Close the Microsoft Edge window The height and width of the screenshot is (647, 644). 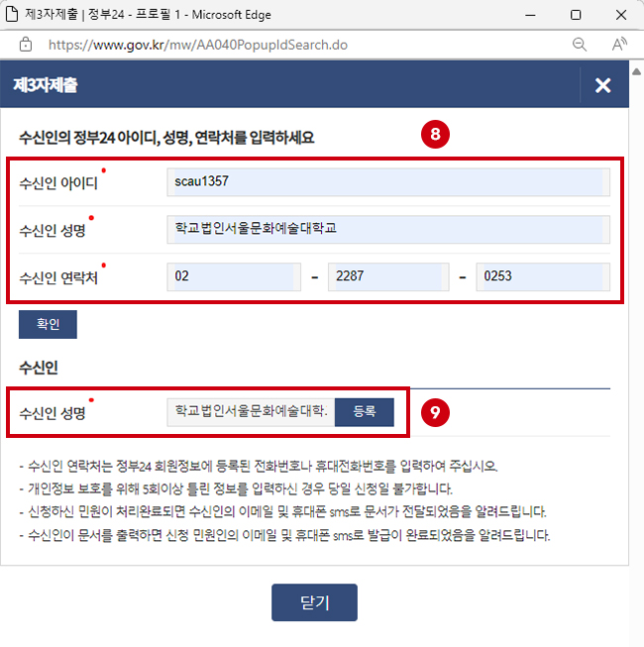621,15
